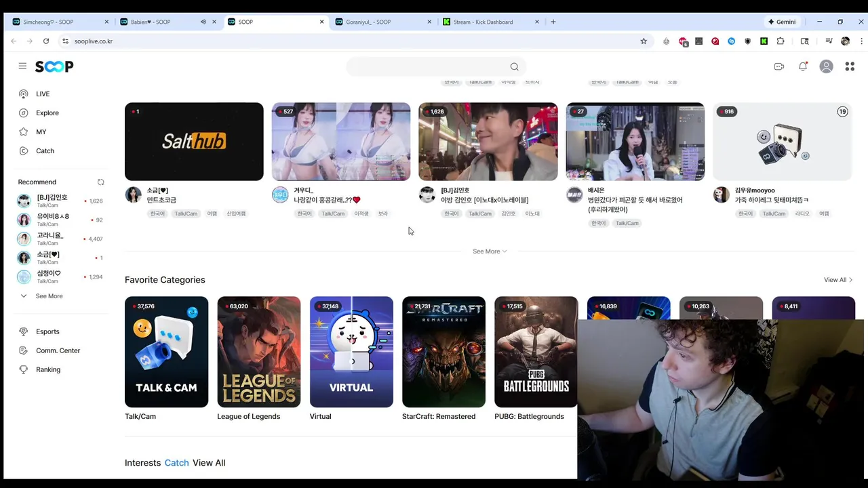The height and width of the screenshot is (488, 868).
Task: Select the 이노대 tag under 김인호
Action: click(x=532, y=213)
